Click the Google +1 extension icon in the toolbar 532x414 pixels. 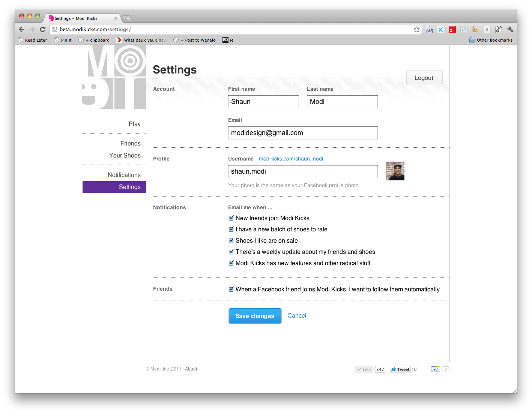pos(464,29)
